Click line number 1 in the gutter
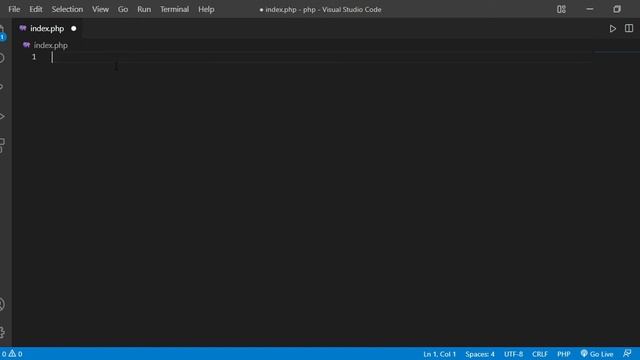The height and width of the screenshot is (360, 640). (34, 57)
